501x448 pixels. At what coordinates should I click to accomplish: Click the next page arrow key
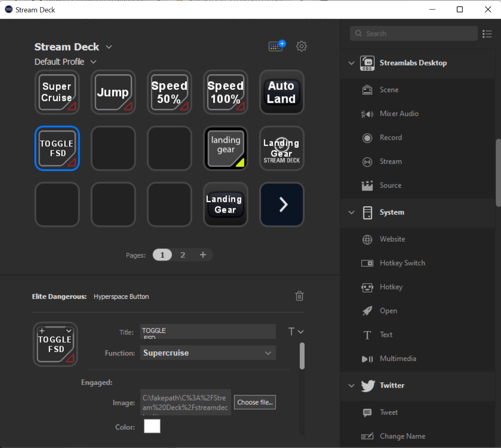point(282,204)
